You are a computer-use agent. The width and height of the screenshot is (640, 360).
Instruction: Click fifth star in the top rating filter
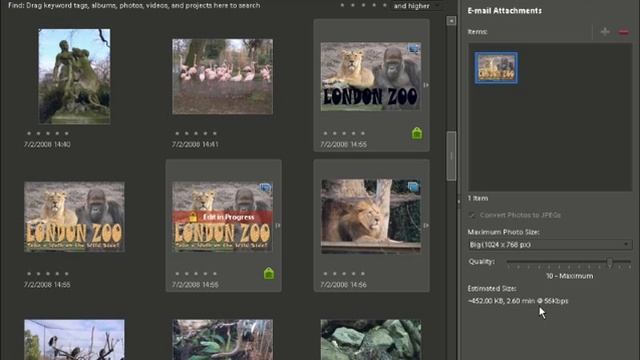(x=384, y=5)
